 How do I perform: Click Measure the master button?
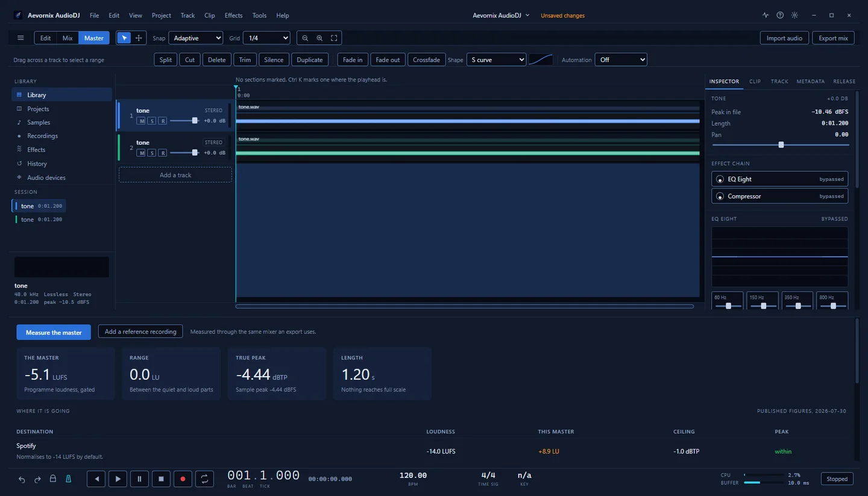click(x=54, y=332)
